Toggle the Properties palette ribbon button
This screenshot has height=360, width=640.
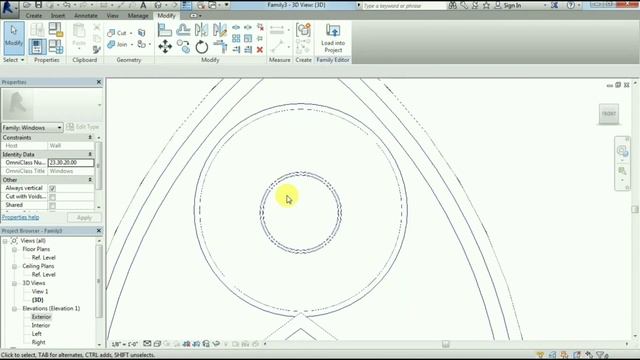[37, 47]
